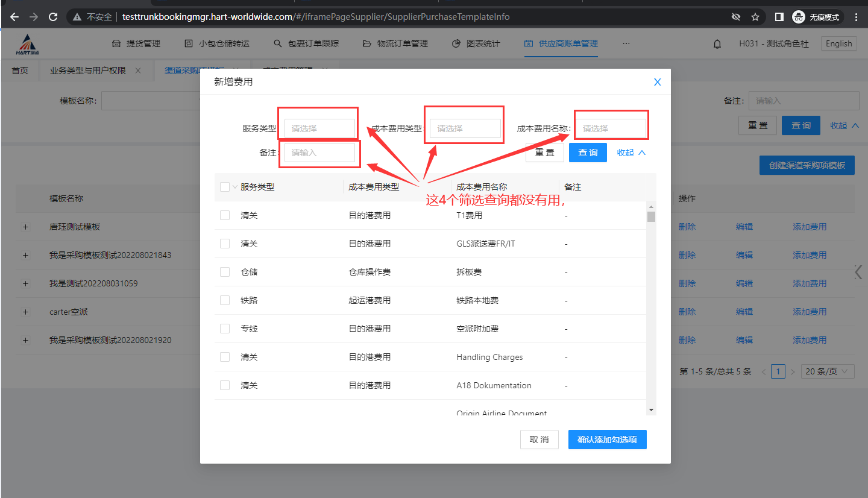Click the HART logo
Viewport: 868px width, 498px height.
click(x=27, y=45)
